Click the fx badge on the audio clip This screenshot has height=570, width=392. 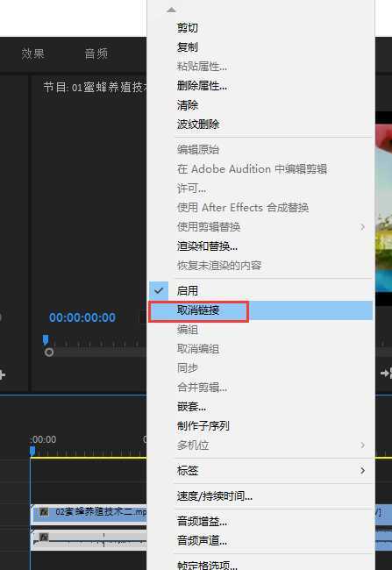click(44, 537)
